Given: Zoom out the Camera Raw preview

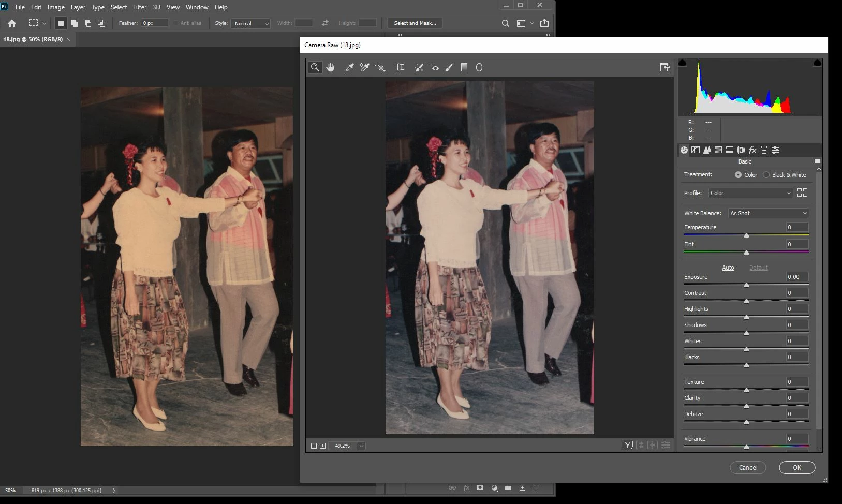Looking at the screenshot, I should point(314,446).
